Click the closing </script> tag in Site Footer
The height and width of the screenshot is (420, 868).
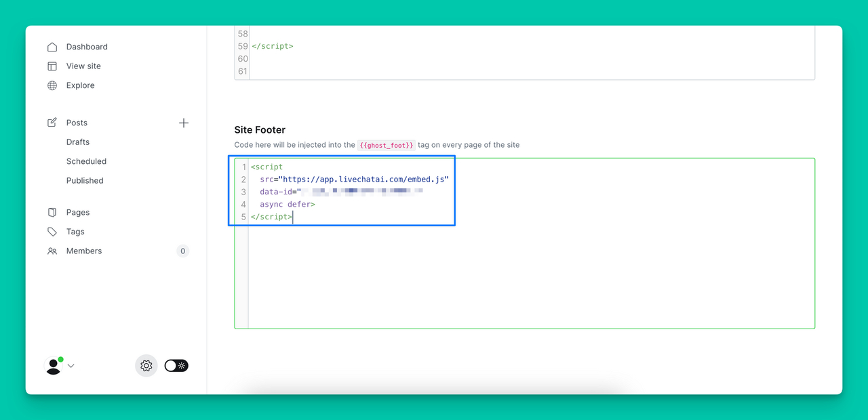271,217
